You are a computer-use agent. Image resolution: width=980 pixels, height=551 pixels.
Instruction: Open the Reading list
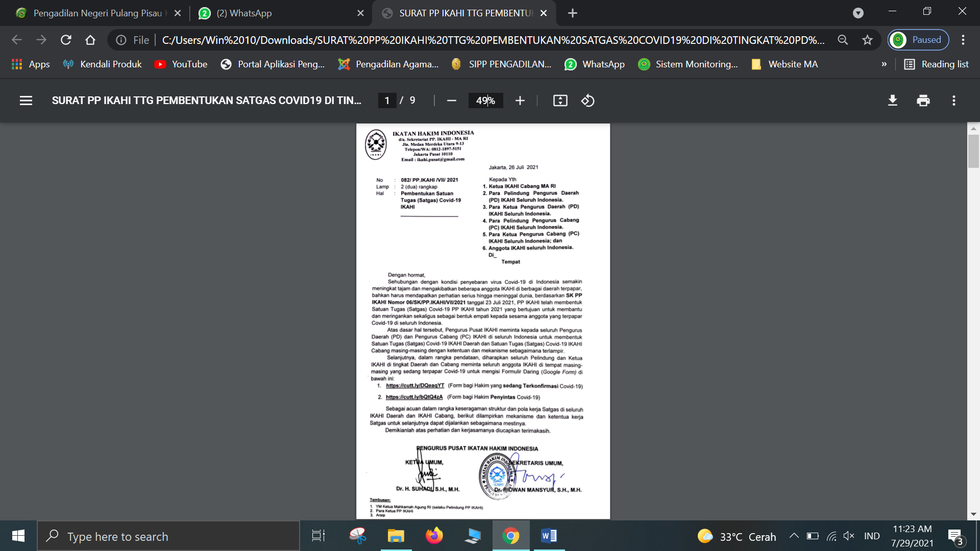click(x=937, y=64)
